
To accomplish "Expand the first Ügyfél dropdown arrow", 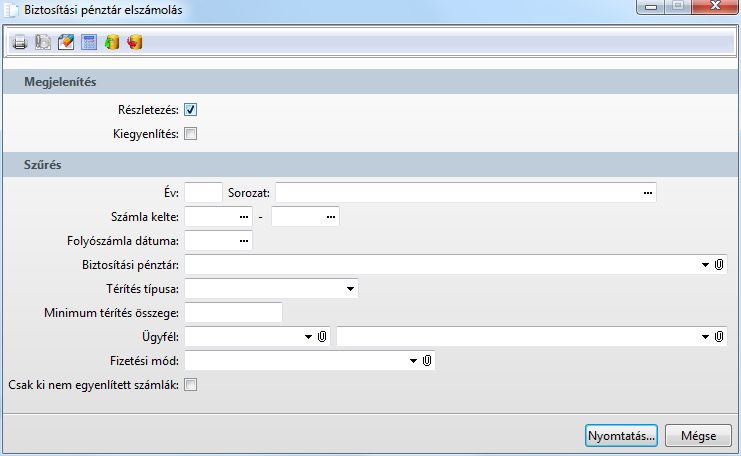I will [x=308, y=337].
